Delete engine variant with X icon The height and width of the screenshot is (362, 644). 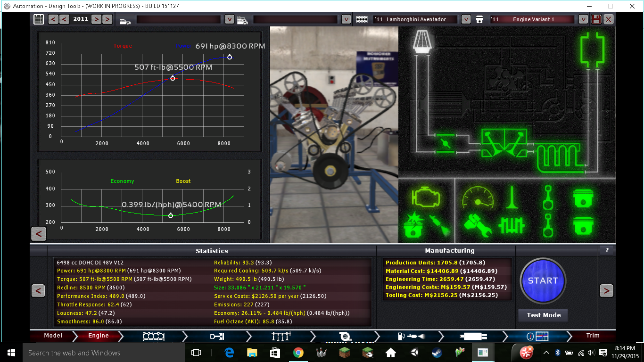pos(609,19)
